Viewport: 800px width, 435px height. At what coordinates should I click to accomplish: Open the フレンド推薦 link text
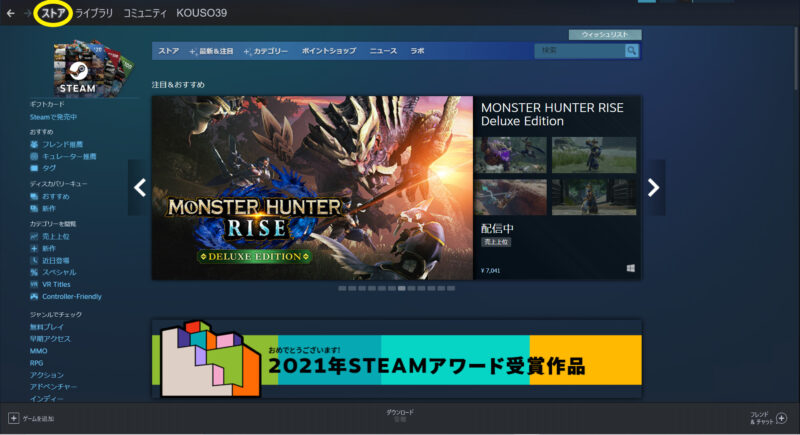point(62,144)
